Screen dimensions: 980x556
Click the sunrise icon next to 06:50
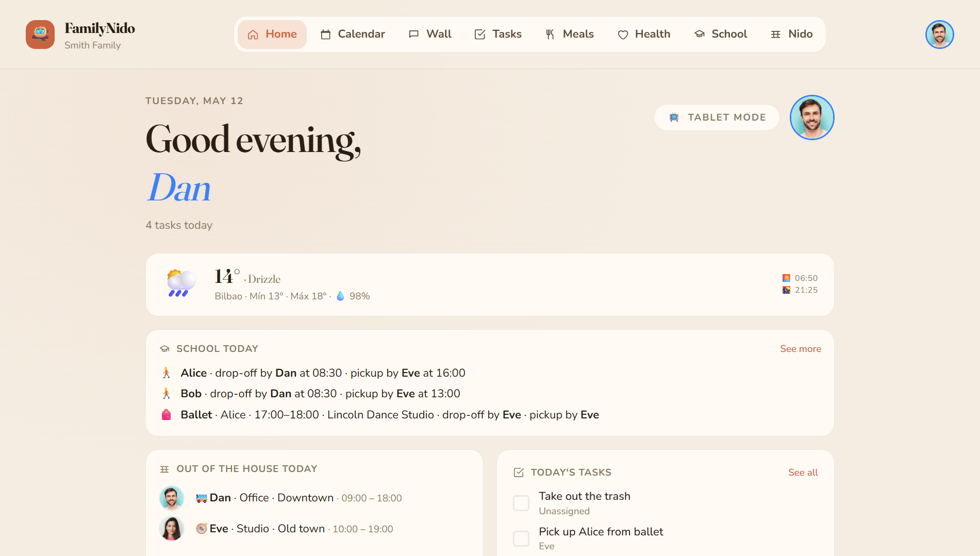click(x=786, y=278)
